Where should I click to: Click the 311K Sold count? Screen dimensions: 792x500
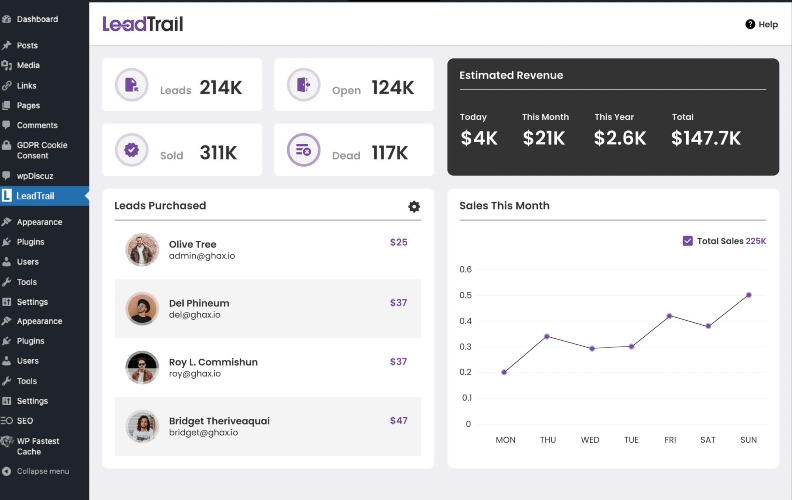[218, 153]
